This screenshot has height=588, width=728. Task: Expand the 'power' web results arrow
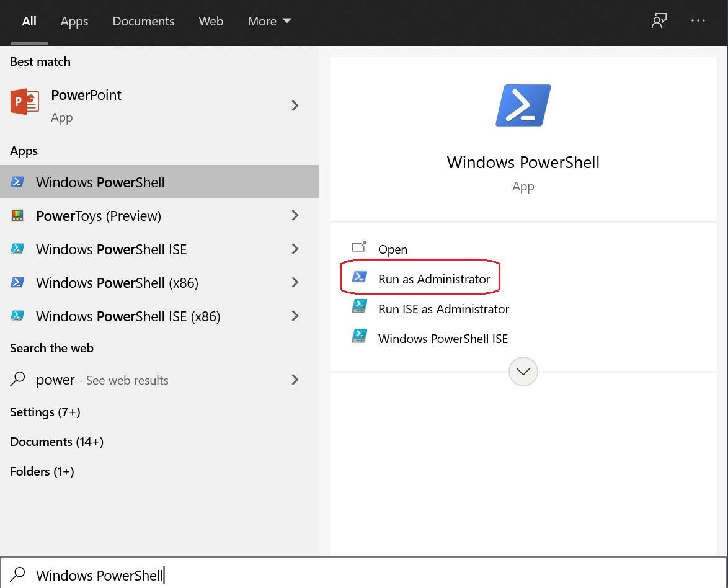[x=295, y=380]
